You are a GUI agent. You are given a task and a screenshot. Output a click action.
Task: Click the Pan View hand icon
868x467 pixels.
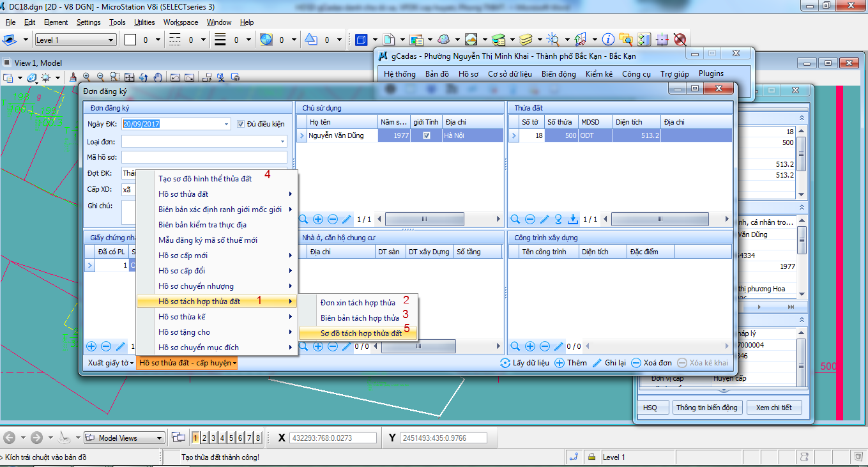[x=158, y=77]
